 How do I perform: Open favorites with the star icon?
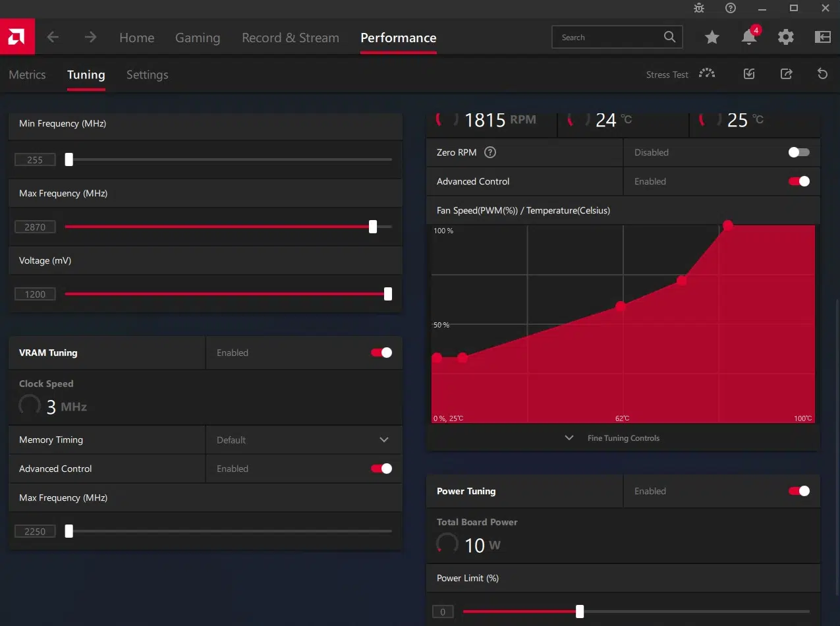coord(712,38)
